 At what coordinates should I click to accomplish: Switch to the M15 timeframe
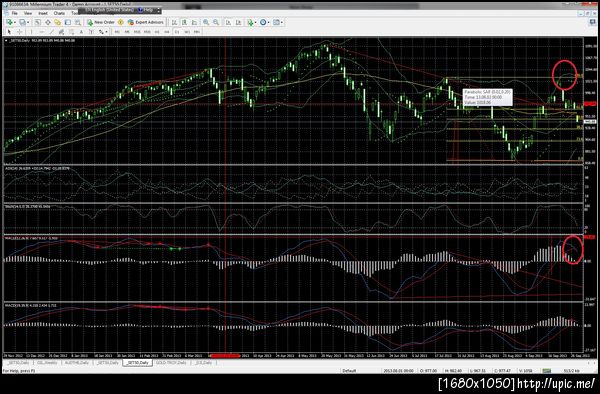(x=137, y=32)
